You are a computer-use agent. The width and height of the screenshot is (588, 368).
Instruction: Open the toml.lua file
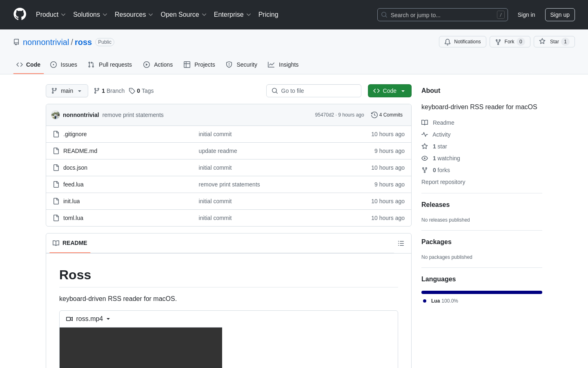[73, 218]
